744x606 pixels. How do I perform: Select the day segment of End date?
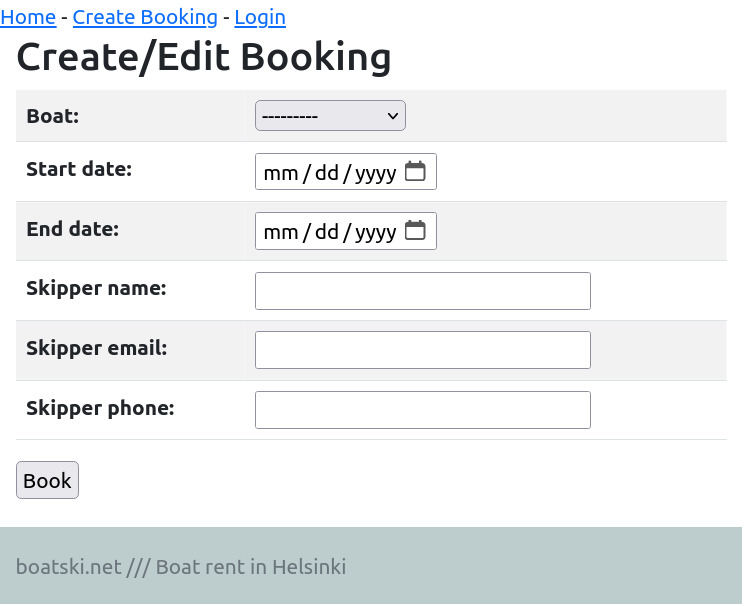pyautogui.click(x=327, y=232)
